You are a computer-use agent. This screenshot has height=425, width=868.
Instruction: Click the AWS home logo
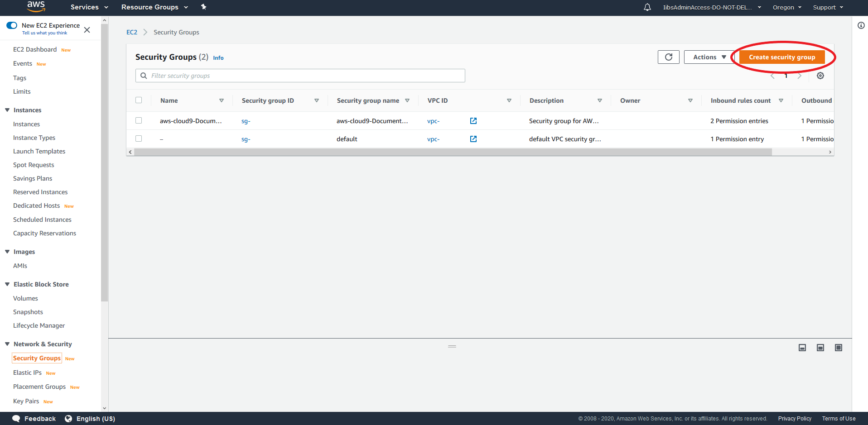[36, 7]
